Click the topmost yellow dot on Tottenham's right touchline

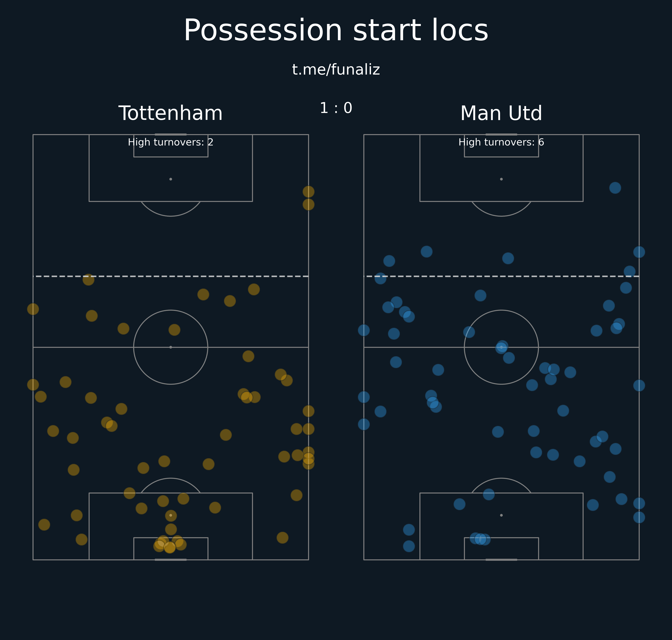pyautogui.click(x=308, y=192)
